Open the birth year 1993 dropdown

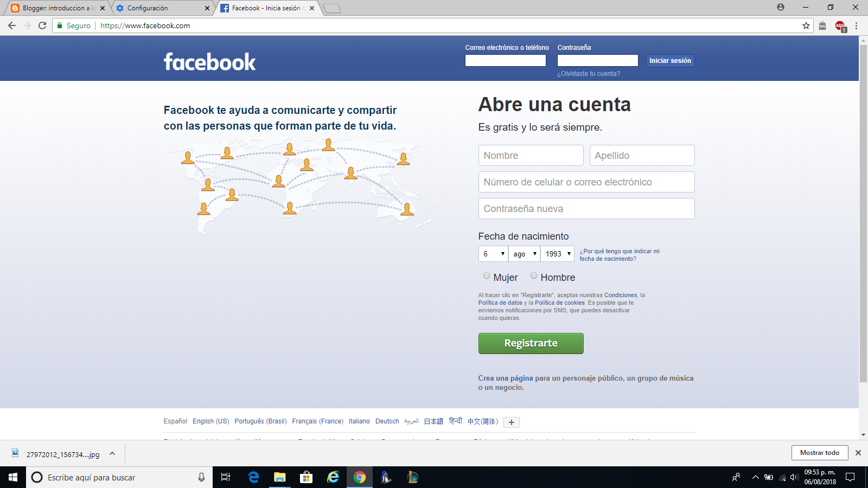point(557,253)
